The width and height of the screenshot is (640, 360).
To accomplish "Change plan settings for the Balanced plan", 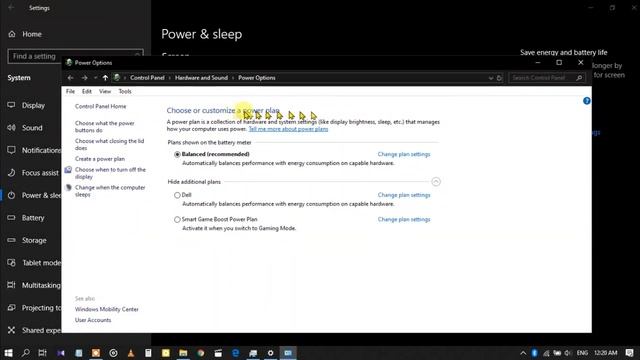I will tap(404, 154).
